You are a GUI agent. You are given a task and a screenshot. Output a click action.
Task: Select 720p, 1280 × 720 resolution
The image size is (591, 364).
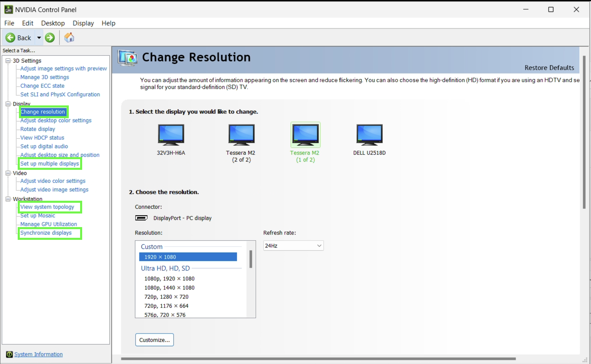click(166, 297)
